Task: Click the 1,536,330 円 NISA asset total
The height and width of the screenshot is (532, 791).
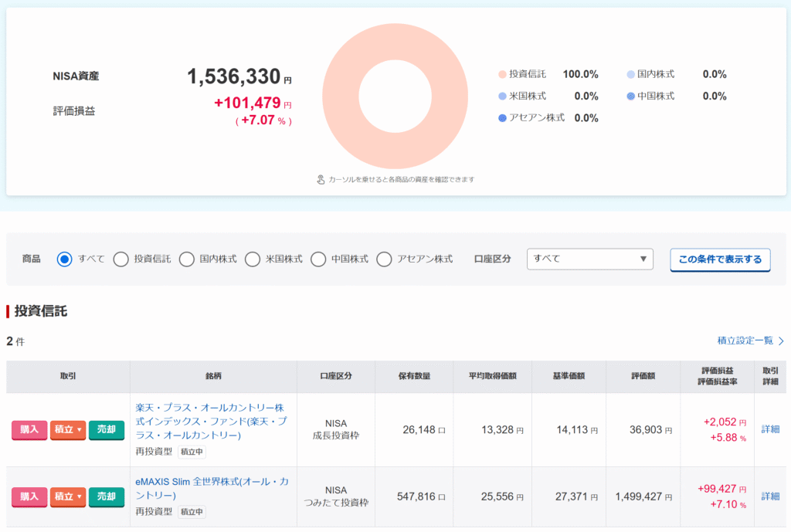Action: click(x=239, y=76)
